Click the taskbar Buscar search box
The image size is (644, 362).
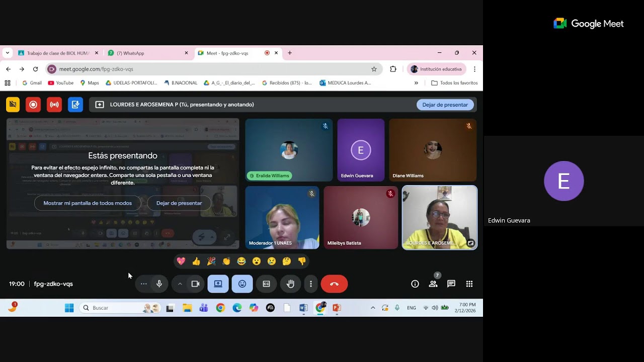coord(120,308)
